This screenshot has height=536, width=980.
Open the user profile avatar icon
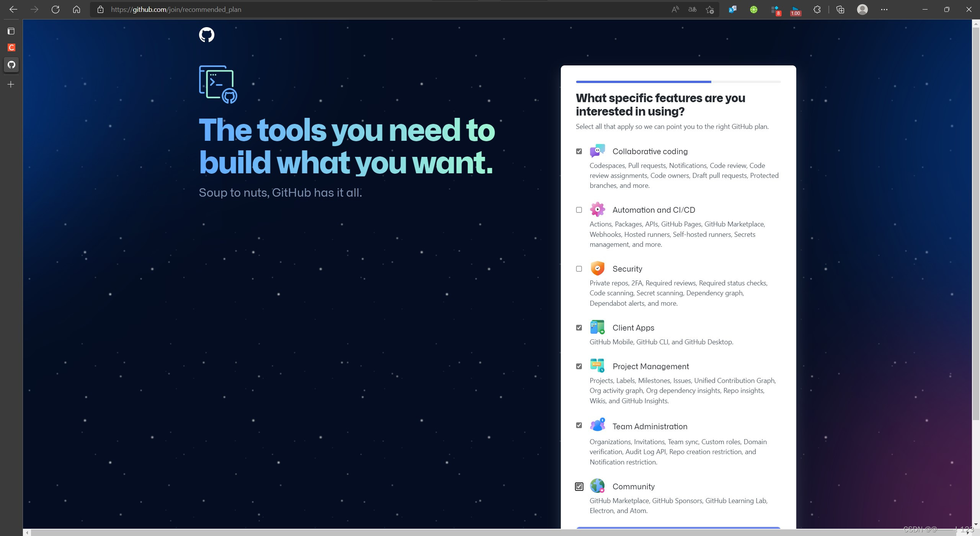(862, 10)
